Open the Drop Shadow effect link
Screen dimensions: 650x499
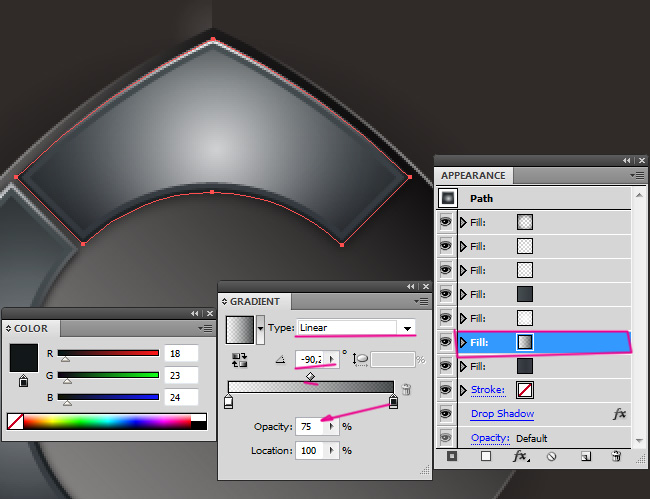pyautogui.click(x=502, y=414)
